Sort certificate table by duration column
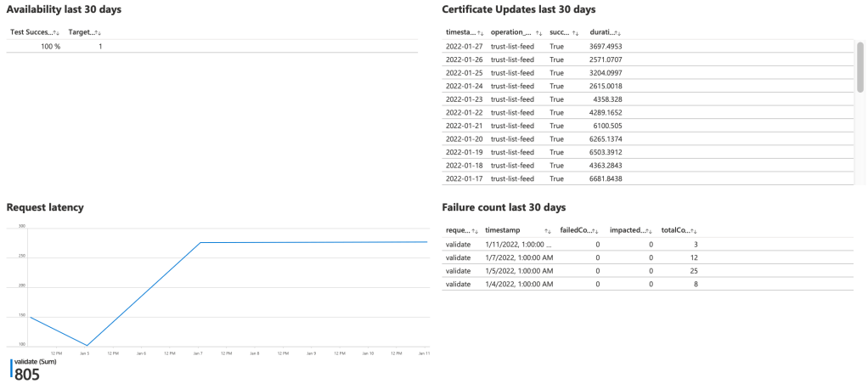 [x=619, y=32]
